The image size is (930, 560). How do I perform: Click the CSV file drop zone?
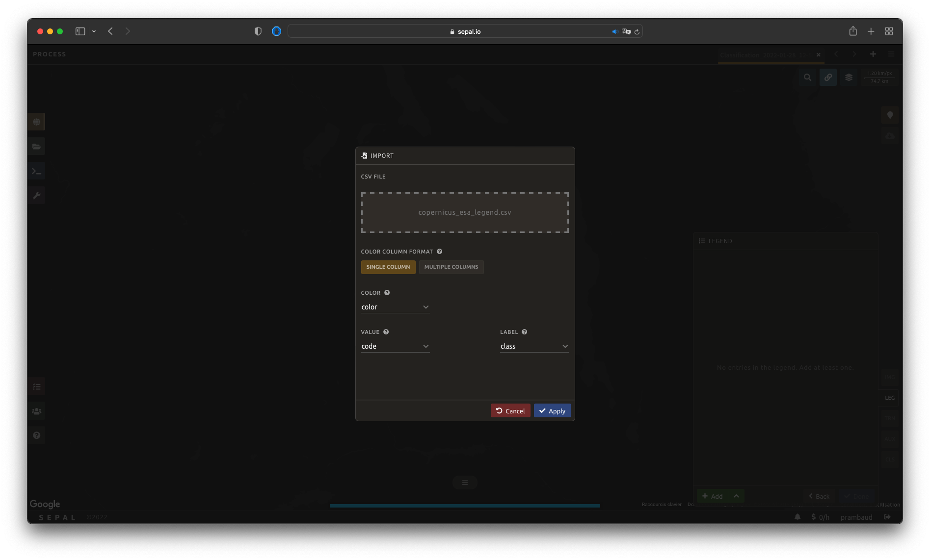coord(465,212)
